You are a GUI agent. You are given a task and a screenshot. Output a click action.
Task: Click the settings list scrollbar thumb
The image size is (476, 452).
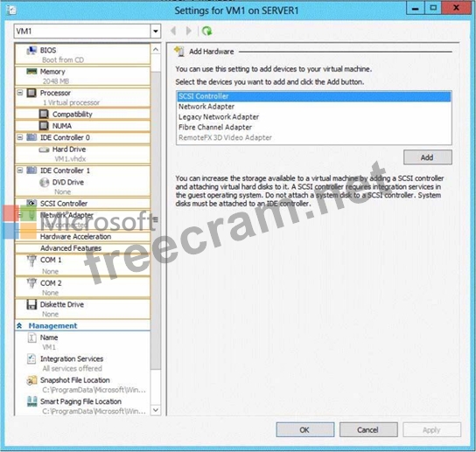[156, 220]
